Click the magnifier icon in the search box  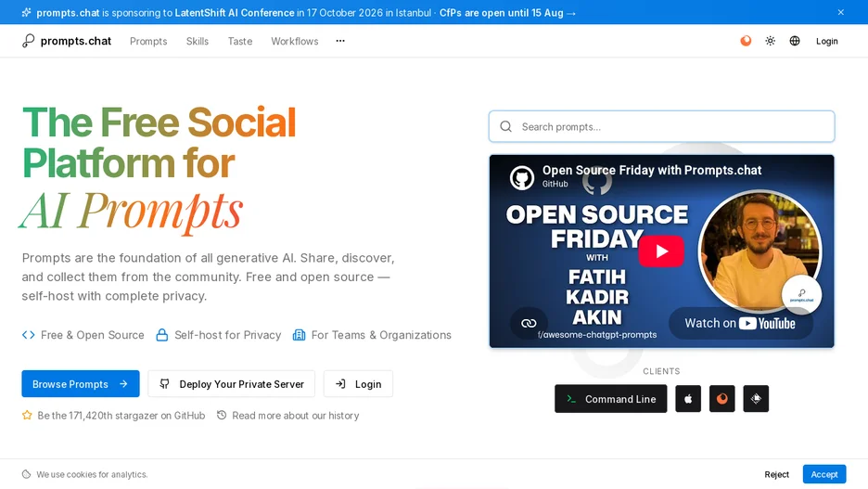[x=505, y=127]
